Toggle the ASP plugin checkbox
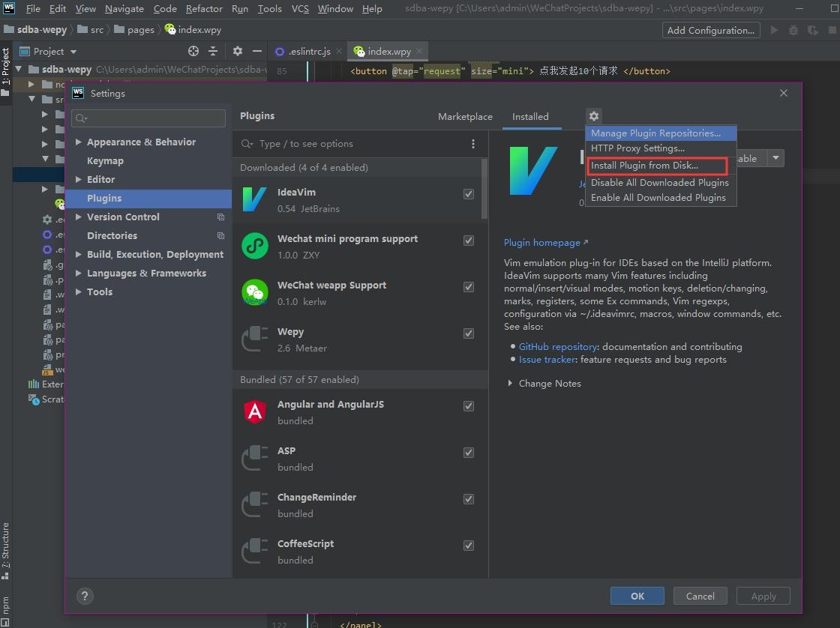840x628 pixels. tap(469, 453)
